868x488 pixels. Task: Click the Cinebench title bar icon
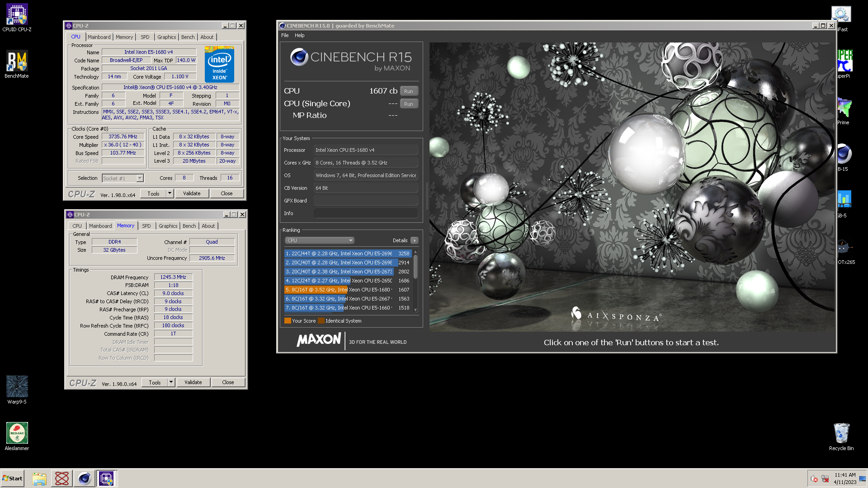283,26
